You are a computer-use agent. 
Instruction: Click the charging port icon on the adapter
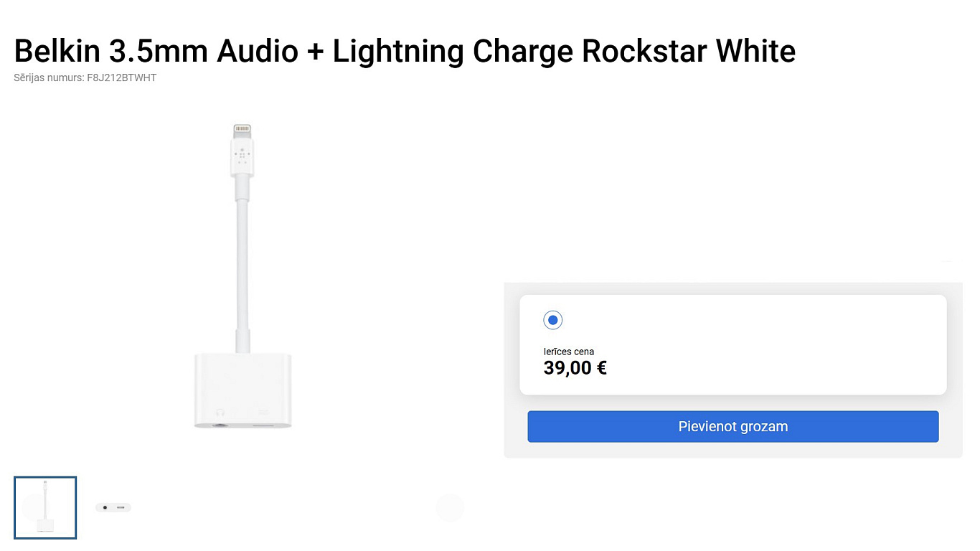[x=263, y=413]
